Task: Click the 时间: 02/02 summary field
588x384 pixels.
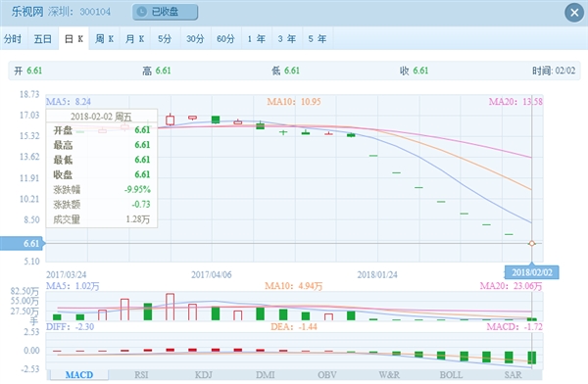Action: pyautogui.click(x=554, y=71)
